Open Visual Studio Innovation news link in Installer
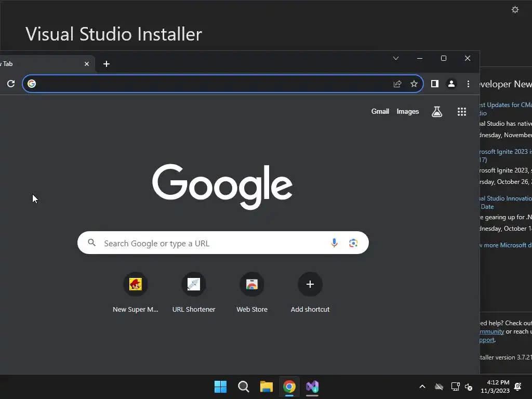The height and width of the screenshot is (399, 532). coord(506,202)
